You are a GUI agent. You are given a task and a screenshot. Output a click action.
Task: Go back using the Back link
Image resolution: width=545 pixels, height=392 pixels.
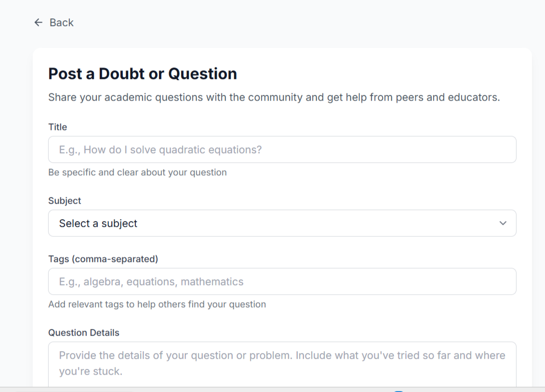pyautogui.click(x=61, y=23)
